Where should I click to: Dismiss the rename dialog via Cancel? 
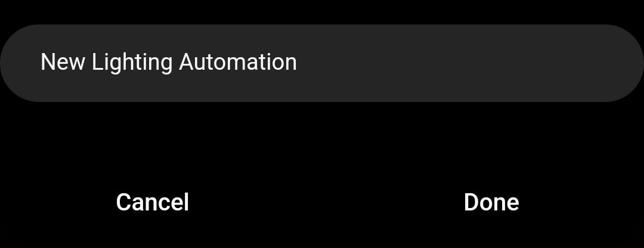tap(153, 203)
